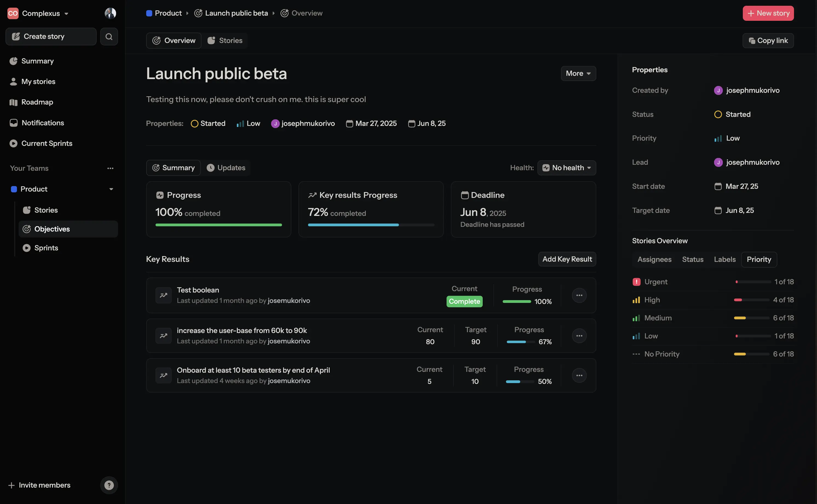Screen dimensions: 817x504
Task: Click the trend icon beside increase the user-base
Action: tap(163, 336)
